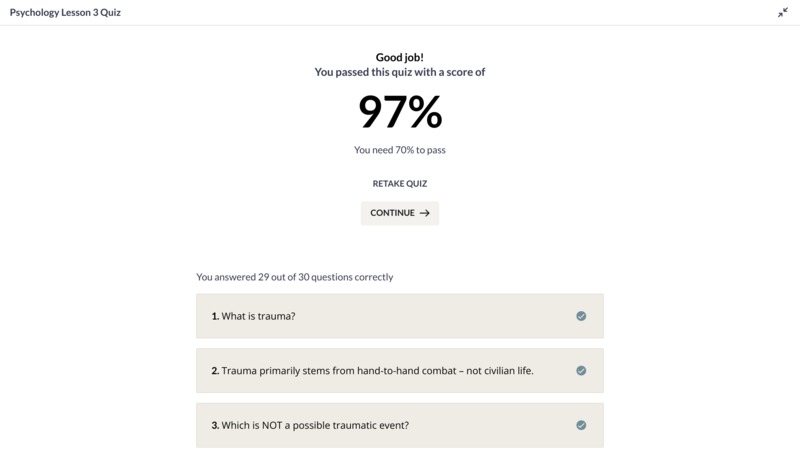Click the 'Good job!' heading
This screenshot has width=800, height=450.
[399, 57]
